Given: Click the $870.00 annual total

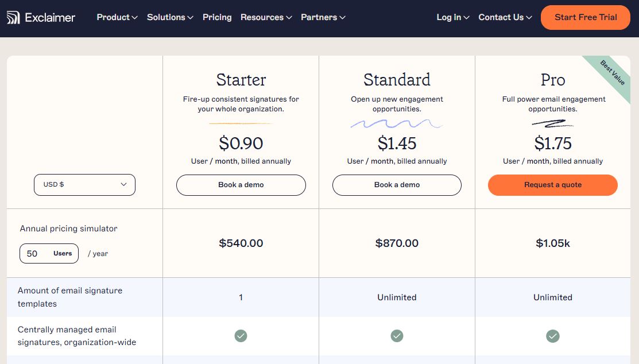Looking at the screenshot, I should pos(397,243).
